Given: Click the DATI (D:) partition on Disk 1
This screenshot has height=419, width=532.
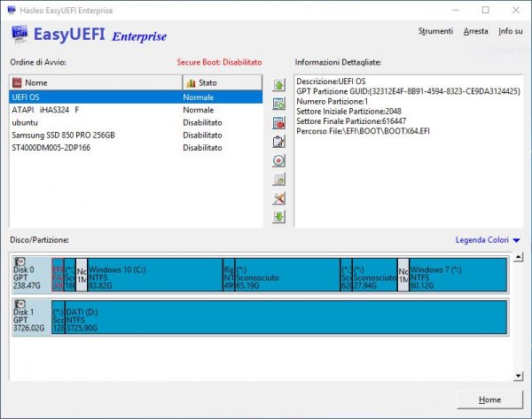Looking at the screenshot, I should click(286, 317).
